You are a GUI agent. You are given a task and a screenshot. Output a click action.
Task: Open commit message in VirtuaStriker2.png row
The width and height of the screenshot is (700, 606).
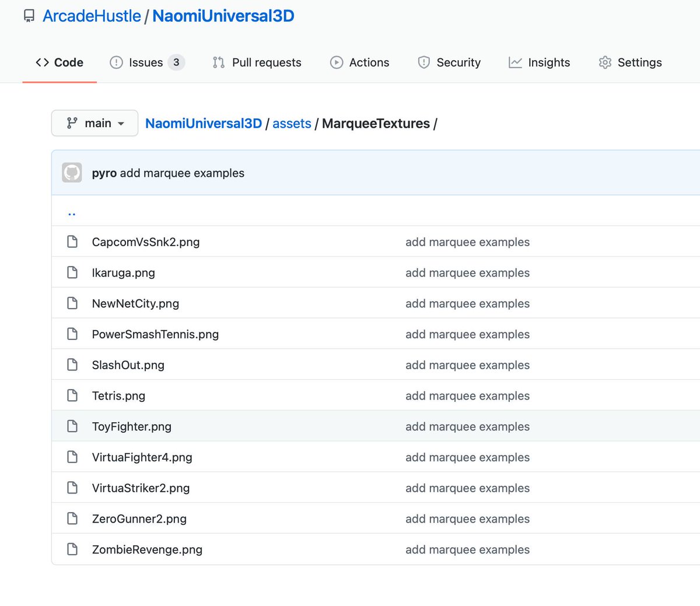467,488
